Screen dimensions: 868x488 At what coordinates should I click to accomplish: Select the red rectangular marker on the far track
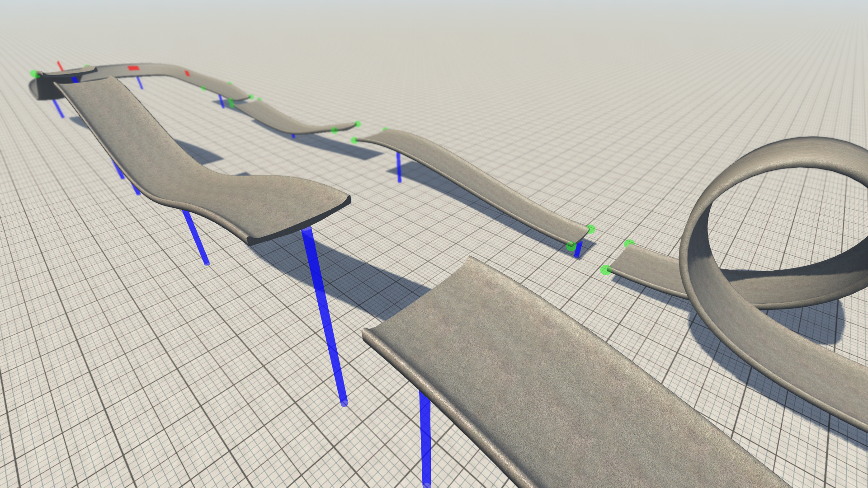coord(133,68)
